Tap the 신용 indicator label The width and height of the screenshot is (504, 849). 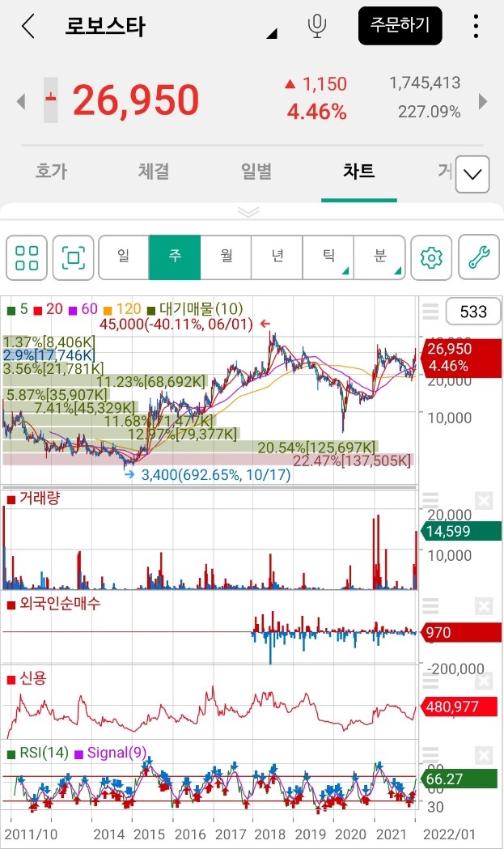(x=27, y=678)
